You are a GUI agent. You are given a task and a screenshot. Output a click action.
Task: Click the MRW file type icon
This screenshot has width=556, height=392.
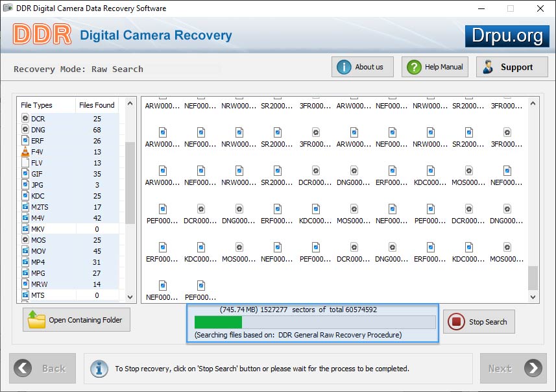25,284
